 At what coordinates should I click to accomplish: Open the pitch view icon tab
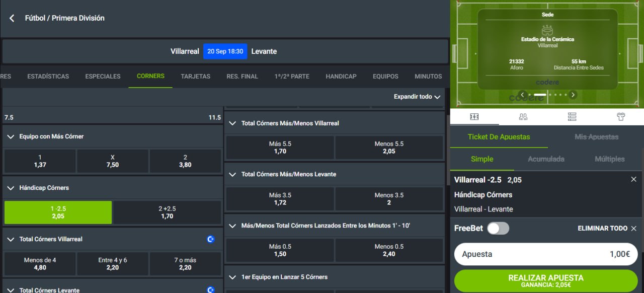point(474,117)
